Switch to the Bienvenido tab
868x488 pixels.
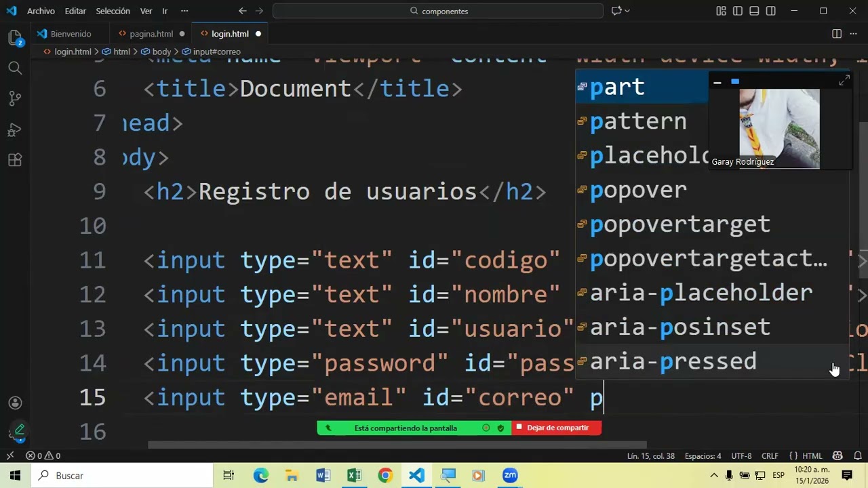(x=71, y=34)
